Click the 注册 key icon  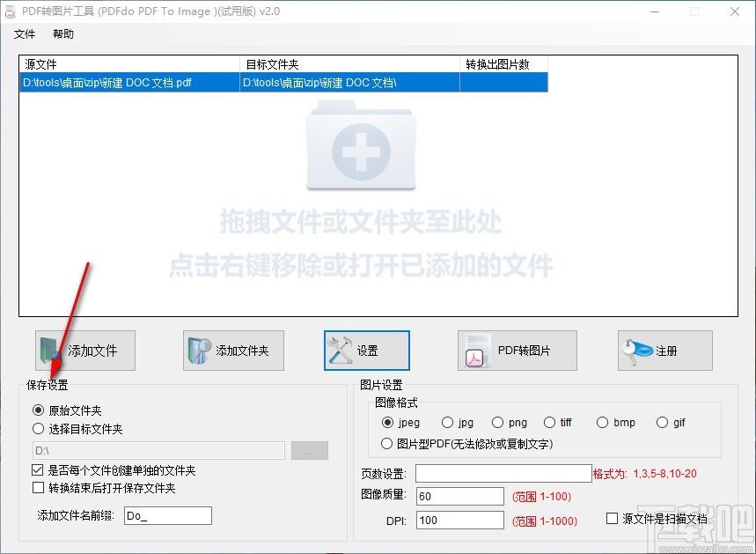pyautogui.click(x=636, y=351)
